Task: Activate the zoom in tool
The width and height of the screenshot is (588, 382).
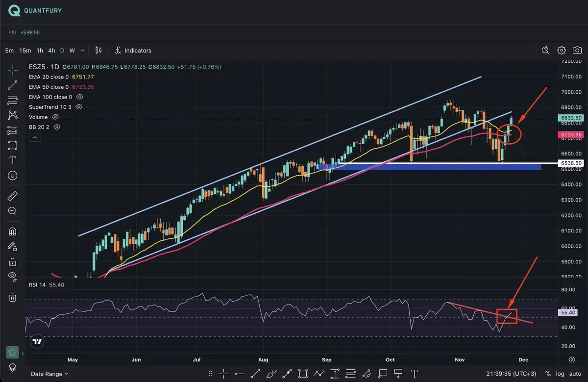Action: (x=13, y=211)
